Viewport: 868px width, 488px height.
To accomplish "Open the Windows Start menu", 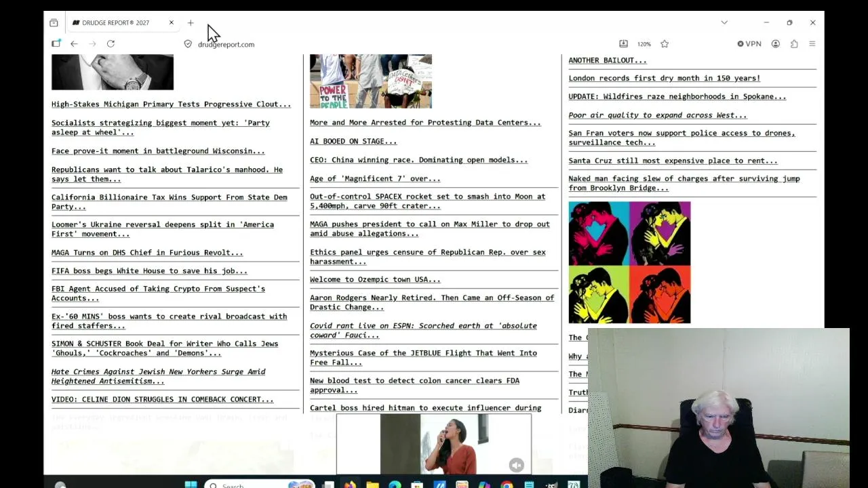I will tap(191, 484).
